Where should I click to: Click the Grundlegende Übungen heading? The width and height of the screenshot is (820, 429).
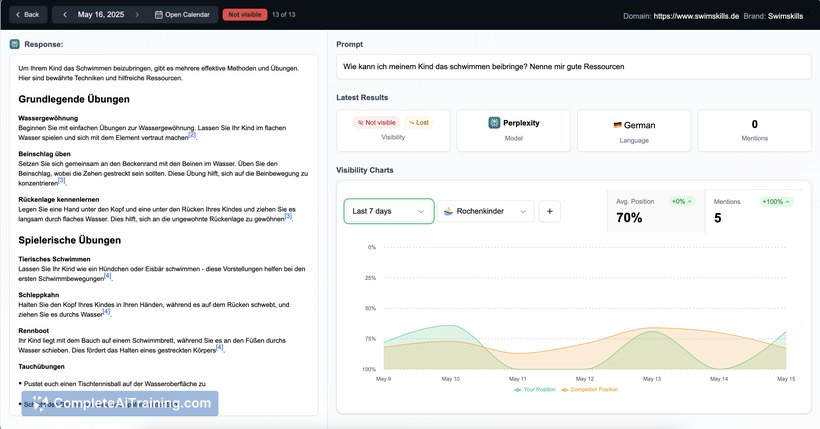[x=74, y=99]
